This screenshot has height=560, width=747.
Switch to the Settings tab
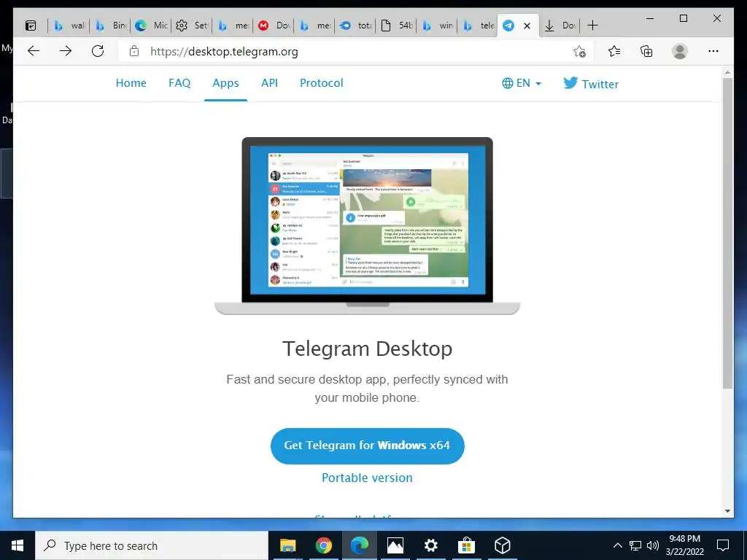click(x=192, y=26)
